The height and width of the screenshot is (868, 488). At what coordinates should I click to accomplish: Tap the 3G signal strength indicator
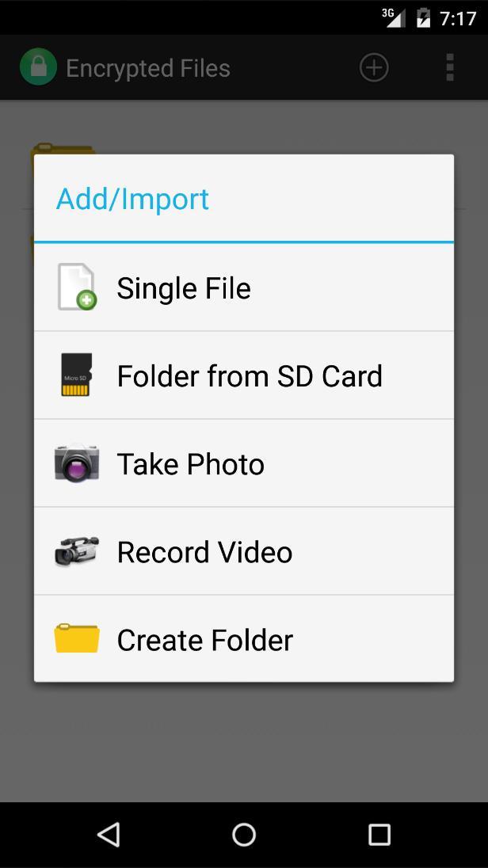(x=393, y=17)
